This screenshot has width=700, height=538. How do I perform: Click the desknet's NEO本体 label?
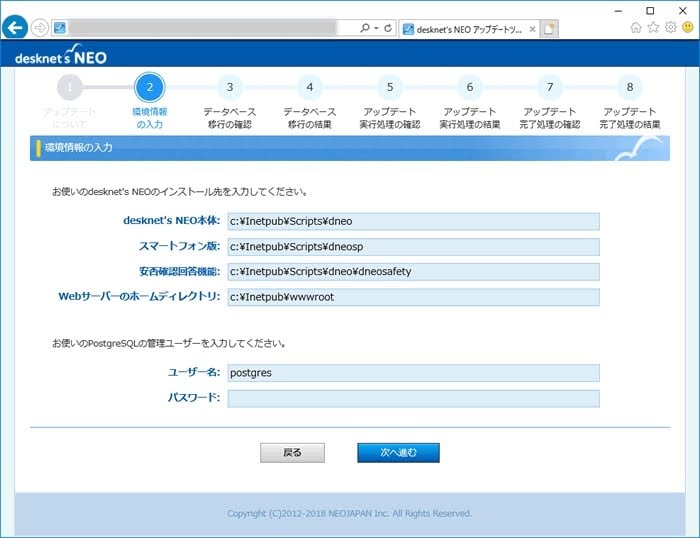[171, 221]
